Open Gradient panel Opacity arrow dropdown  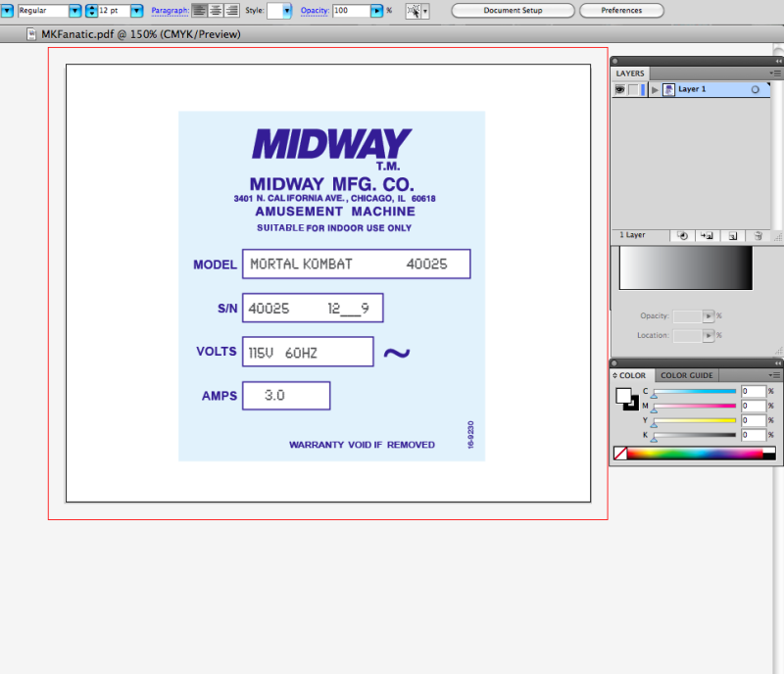click(x=708, y=316)
